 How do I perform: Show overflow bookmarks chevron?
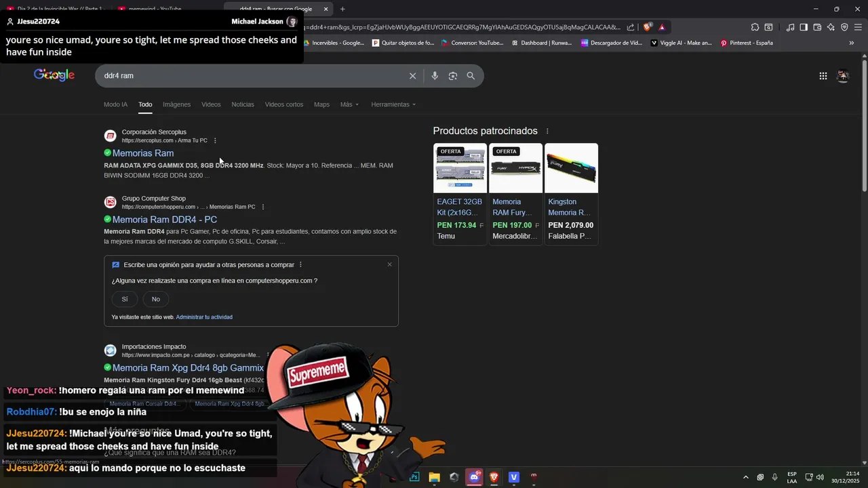(852, 43)
